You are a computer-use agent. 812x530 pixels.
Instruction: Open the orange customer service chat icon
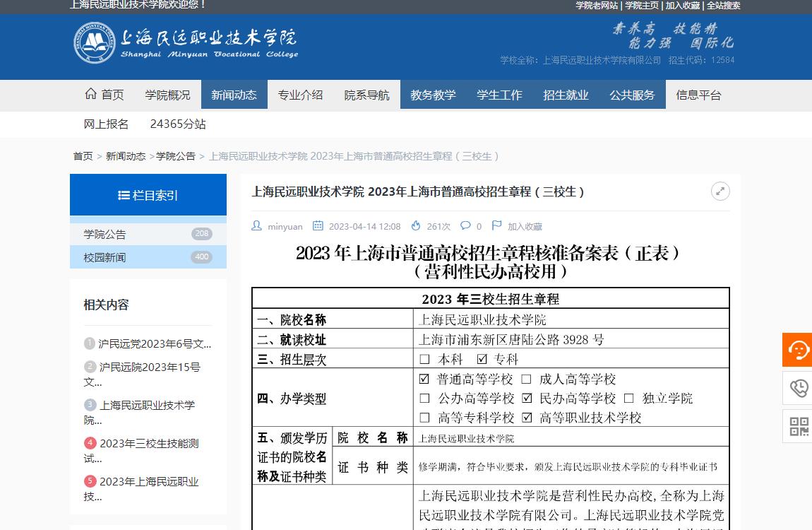click(798, 350)
